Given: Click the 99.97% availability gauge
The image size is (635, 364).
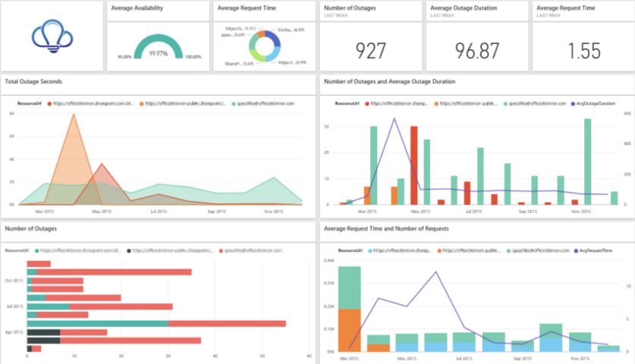Looking at the screenshot, I should [159, 47].
